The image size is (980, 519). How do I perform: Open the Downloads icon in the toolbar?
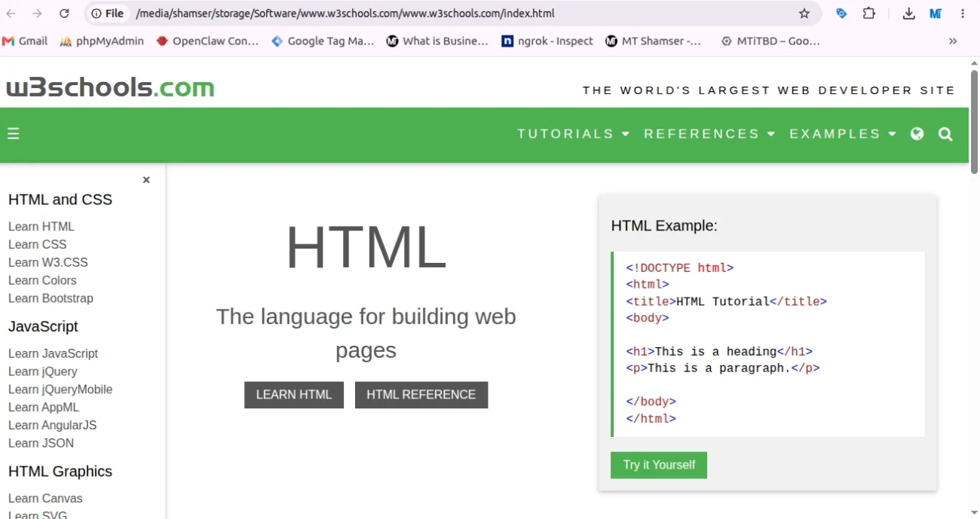coord(909,14)
